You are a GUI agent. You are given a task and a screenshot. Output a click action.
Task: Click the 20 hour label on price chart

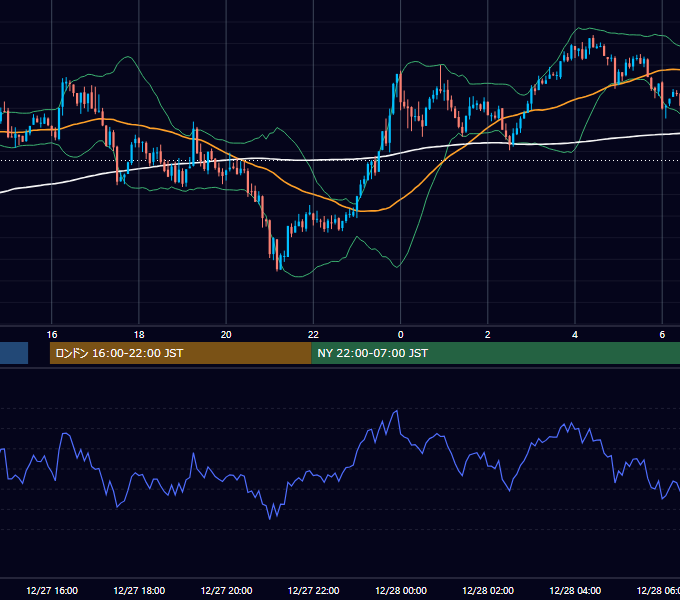pyautogui.click(x=226, y=335)
